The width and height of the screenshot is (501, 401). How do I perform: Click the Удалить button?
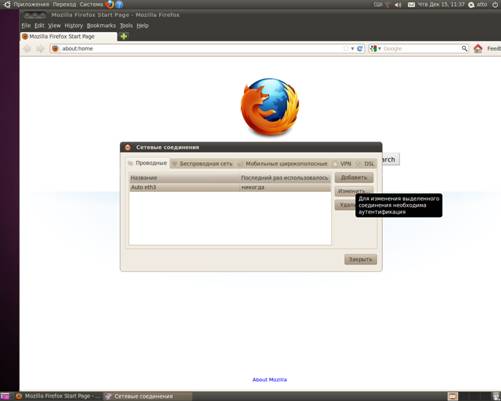point(345,205)
